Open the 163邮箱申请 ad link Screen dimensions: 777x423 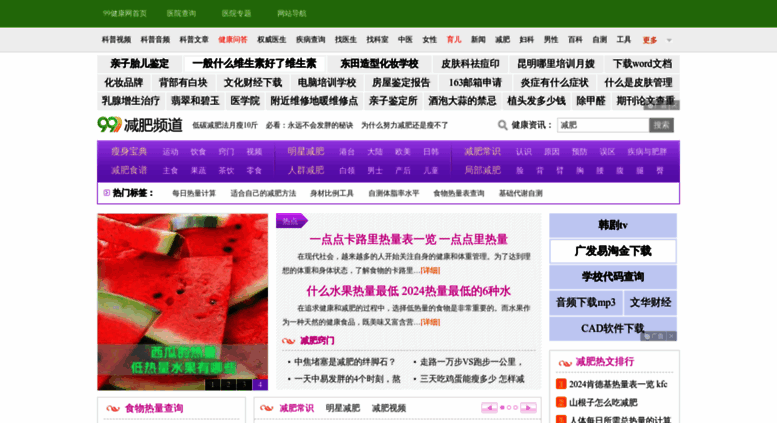tap(475, 83)
